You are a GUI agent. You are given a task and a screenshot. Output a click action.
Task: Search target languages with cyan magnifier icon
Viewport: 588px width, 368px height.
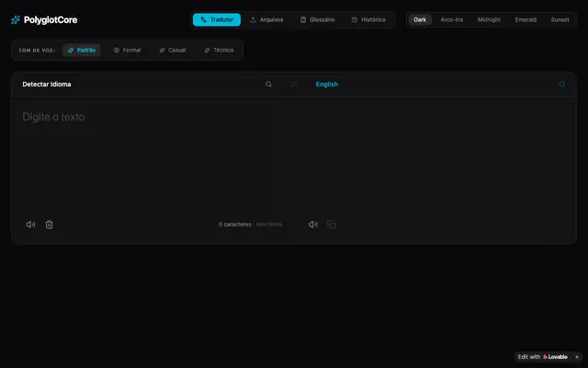(562, 85)
